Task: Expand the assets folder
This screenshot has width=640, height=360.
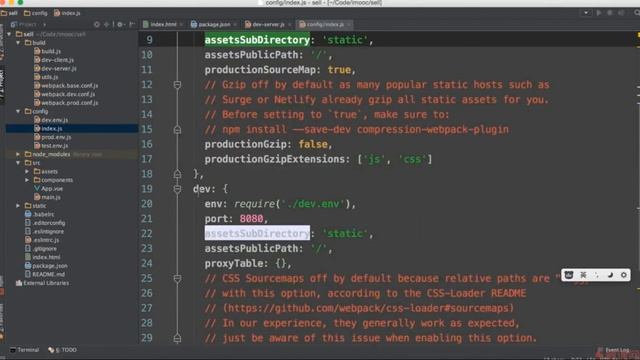Action: 27,171
